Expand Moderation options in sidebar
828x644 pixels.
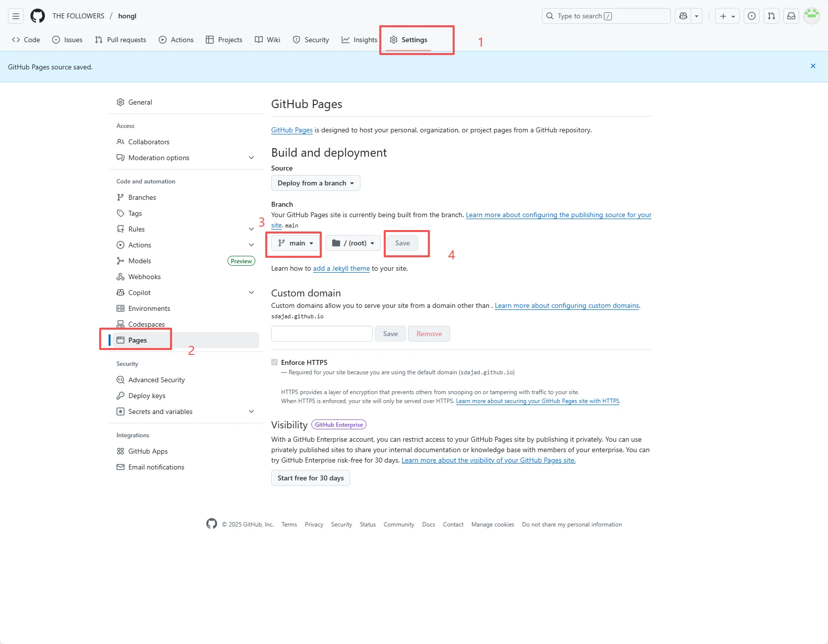tap(251, 158)
